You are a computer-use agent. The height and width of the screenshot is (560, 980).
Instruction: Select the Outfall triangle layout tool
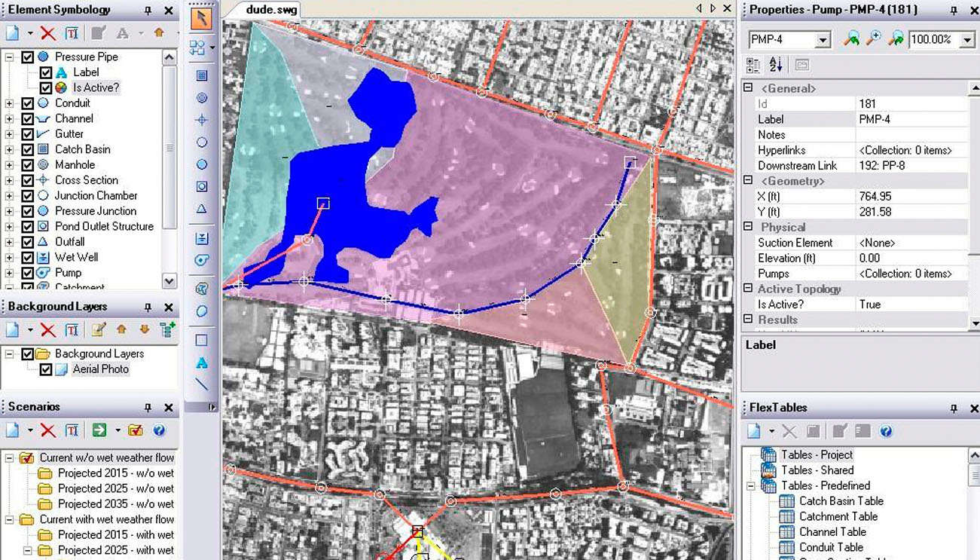[x=202, y=209]
